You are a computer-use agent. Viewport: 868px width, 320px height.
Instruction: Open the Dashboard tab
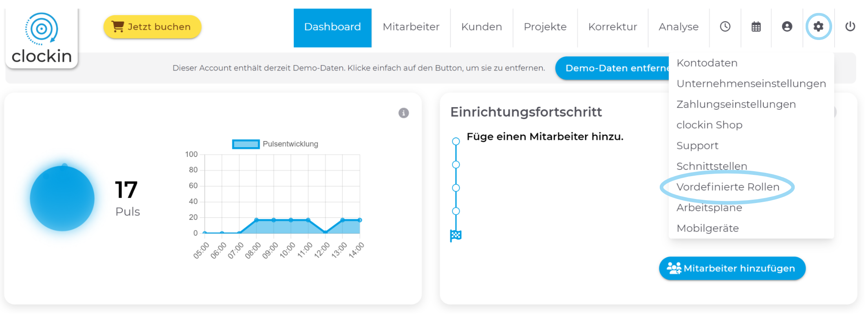pos(333,27)
